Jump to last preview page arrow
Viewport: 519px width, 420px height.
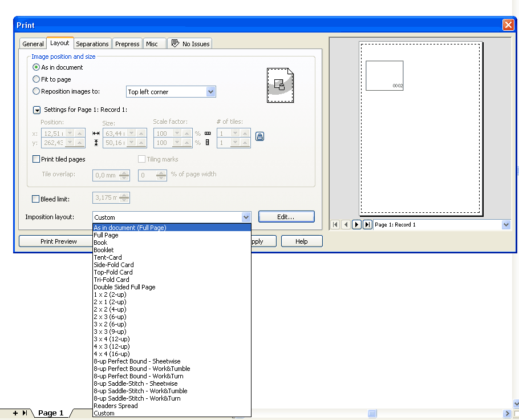[x=367, y=225]
